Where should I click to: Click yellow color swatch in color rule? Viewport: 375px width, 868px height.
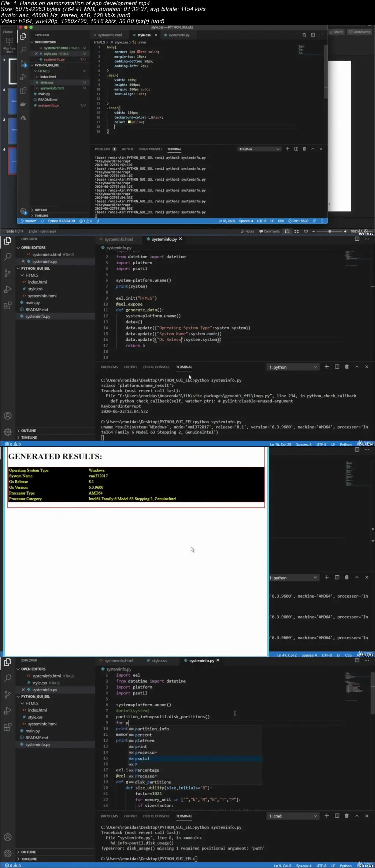point(129,122)
